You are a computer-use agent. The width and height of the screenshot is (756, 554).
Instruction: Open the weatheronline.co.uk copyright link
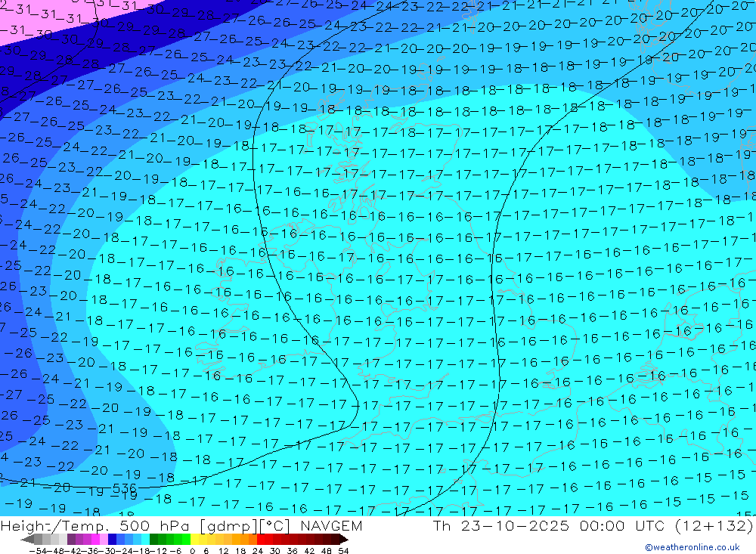[x=692, y=546]
